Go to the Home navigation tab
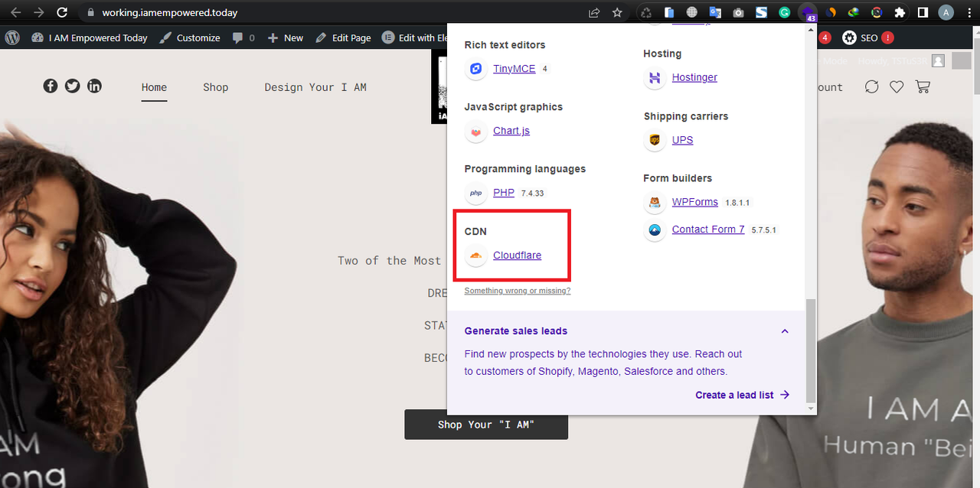 (154, 87)
